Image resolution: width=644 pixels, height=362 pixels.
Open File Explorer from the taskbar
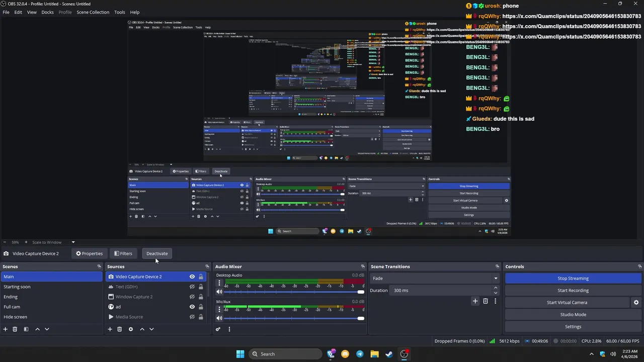coord(374,354)
